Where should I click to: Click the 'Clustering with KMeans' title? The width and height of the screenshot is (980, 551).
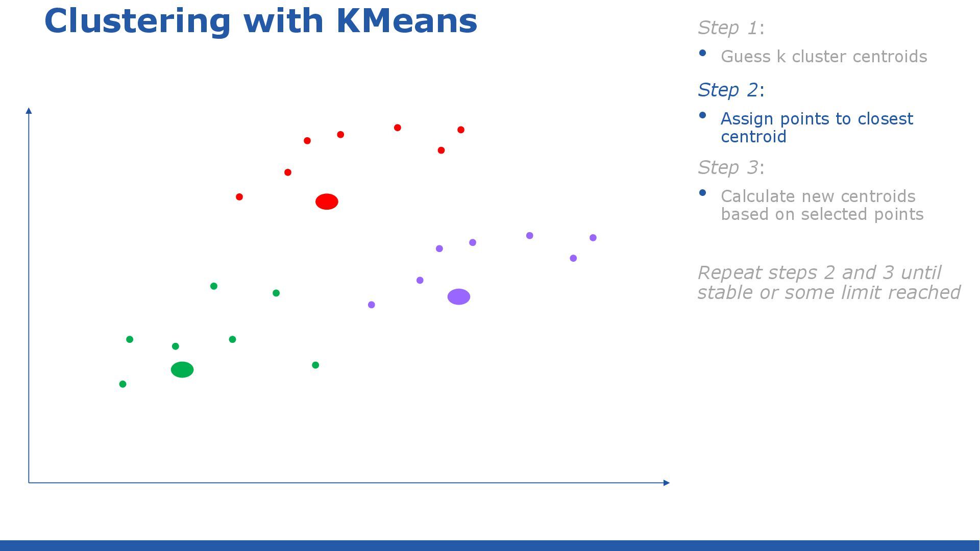pyautogui.click(x=261, y=21)
